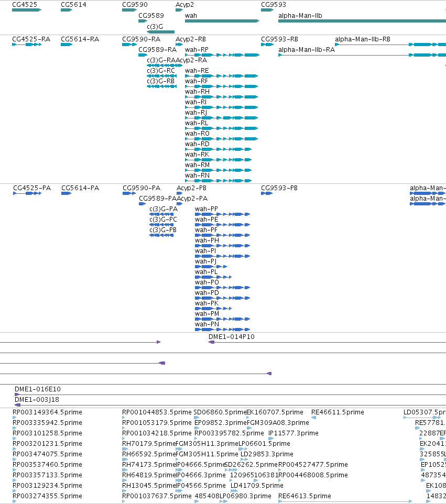The width and height of the screenshot is (446, 504).
Task: Select the IP11577.3prime EST label
Action: coord(293,433)
